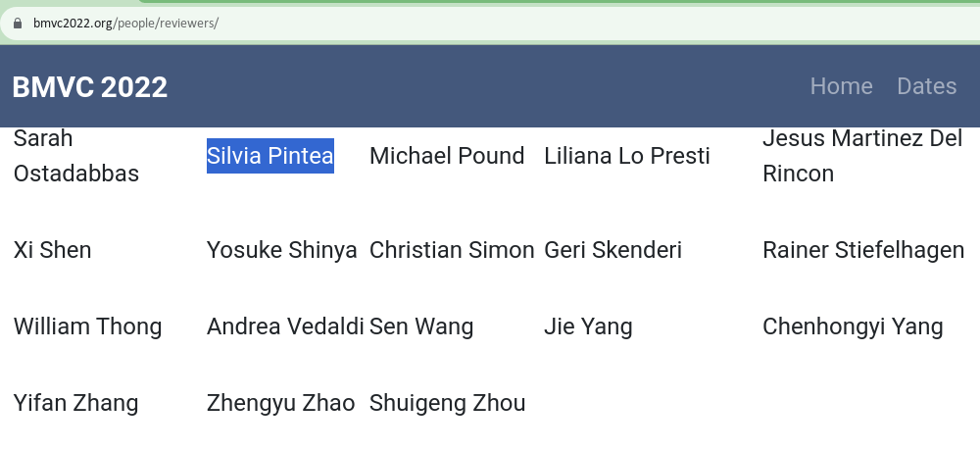Screen dimensions: 980x451
Task: Click reviewer Sarah Ostadabbas
Action: [x=76, y=156]
